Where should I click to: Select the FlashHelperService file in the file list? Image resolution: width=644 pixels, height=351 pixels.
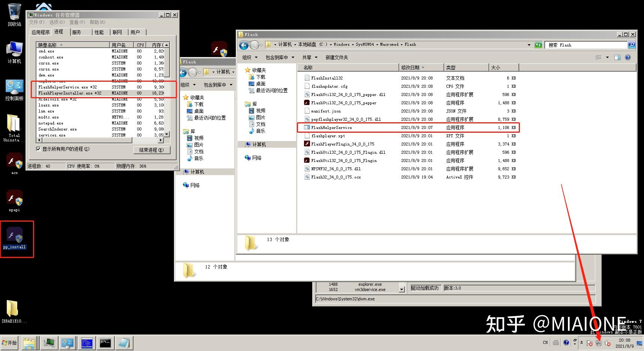(410, 127)
